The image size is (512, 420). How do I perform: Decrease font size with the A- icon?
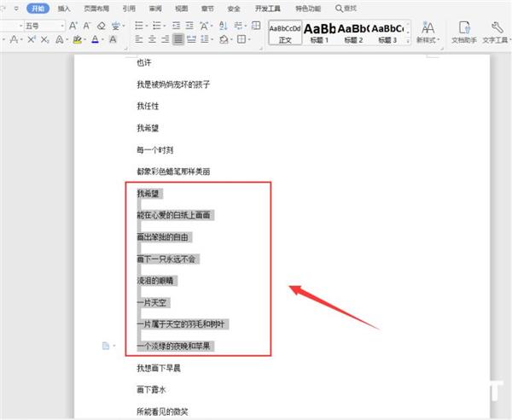(x=86, y=26)
